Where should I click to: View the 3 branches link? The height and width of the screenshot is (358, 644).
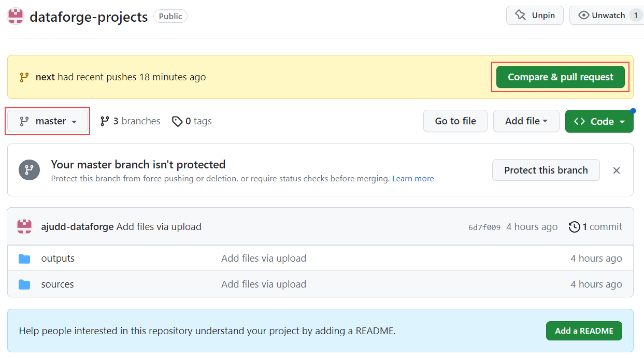click(130, 121)
